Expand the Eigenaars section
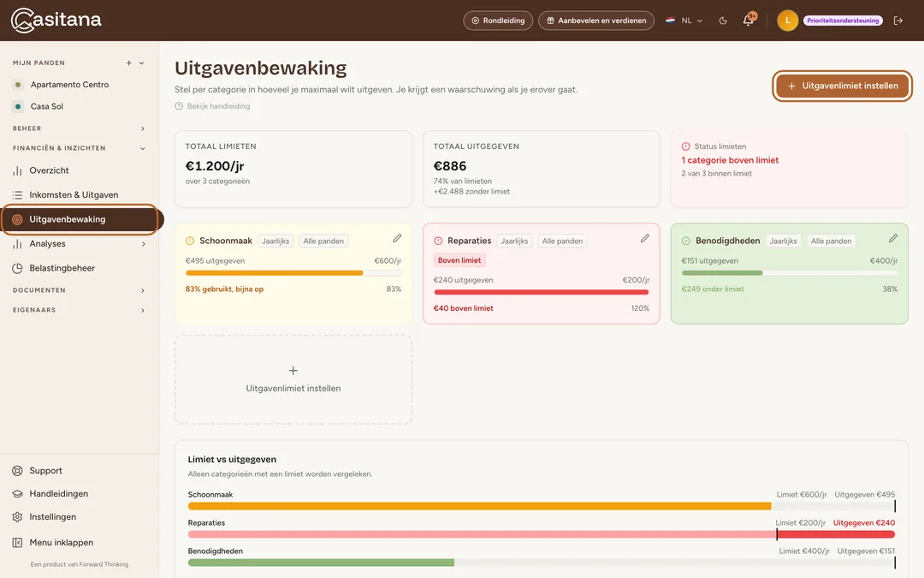The width and height of the screenshot is (924, 578). (79, 310)
